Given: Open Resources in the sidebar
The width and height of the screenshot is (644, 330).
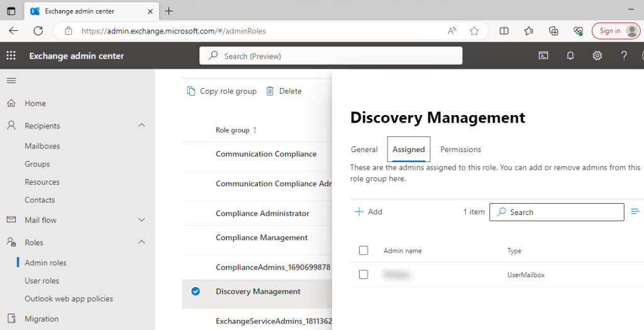Looking at the screenshot, I should (42, 182).
